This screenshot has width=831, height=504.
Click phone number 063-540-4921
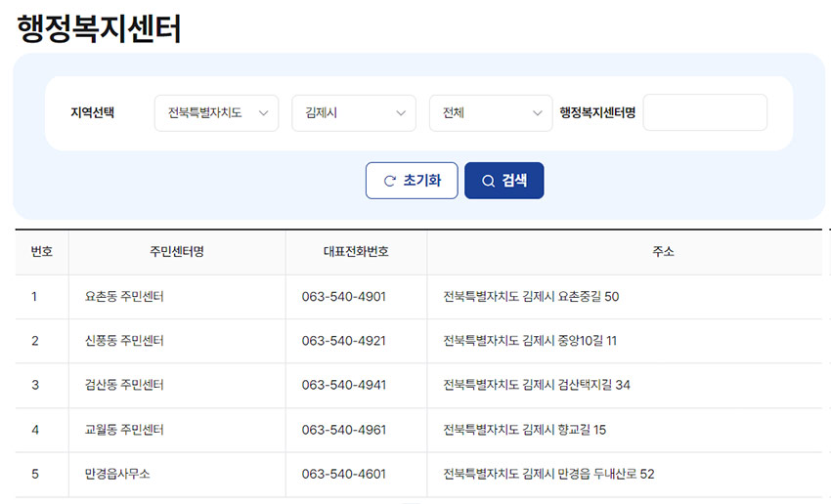pyautogui.click(x=344, y=341)
